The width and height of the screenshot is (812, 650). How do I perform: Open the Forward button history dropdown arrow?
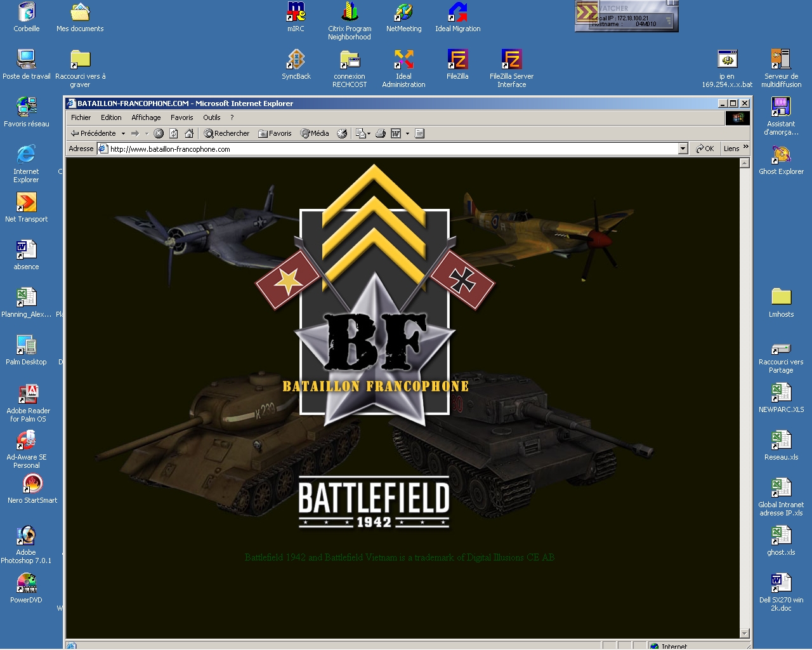(x=147, y=133)
